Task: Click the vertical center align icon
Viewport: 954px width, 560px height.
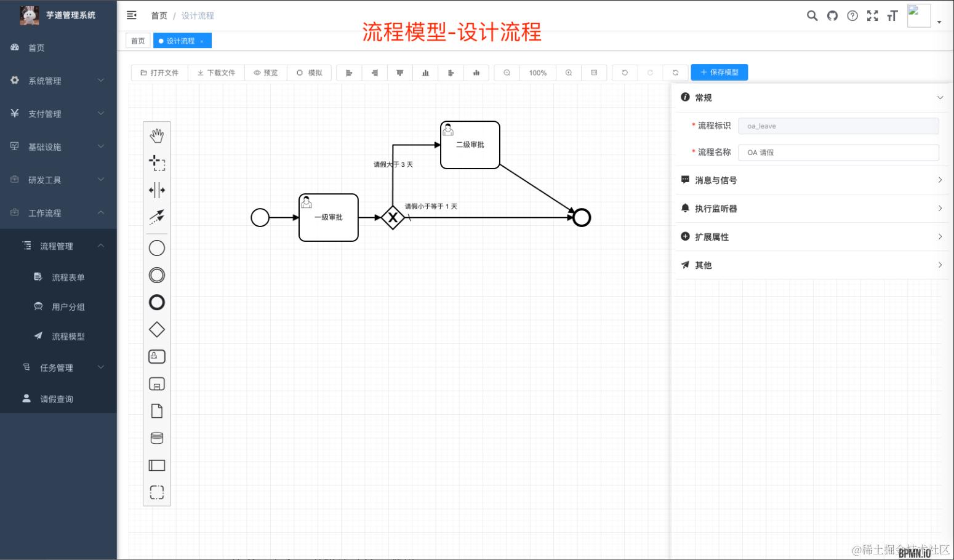Action: 476,73
